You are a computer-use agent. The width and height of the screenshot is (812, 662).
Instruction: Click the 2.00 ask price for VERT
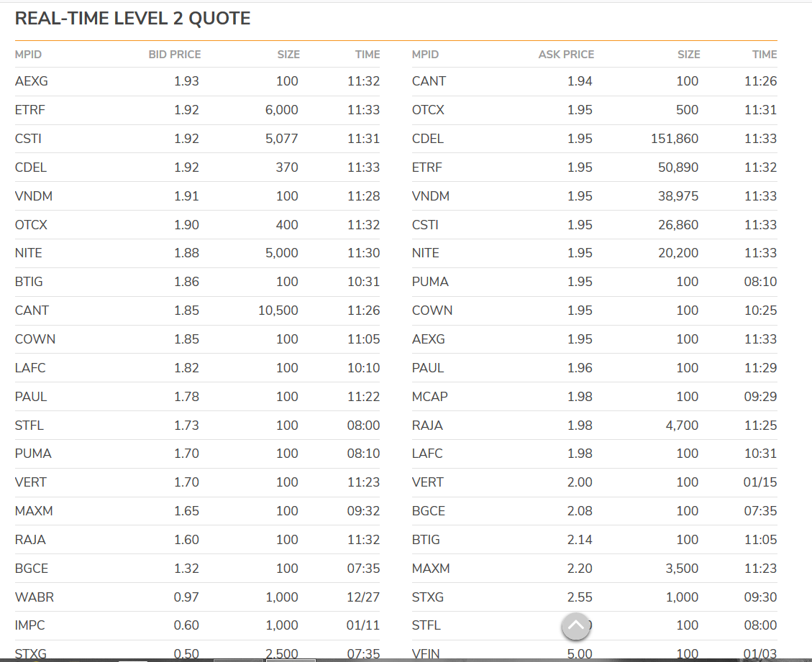point(580,482)
